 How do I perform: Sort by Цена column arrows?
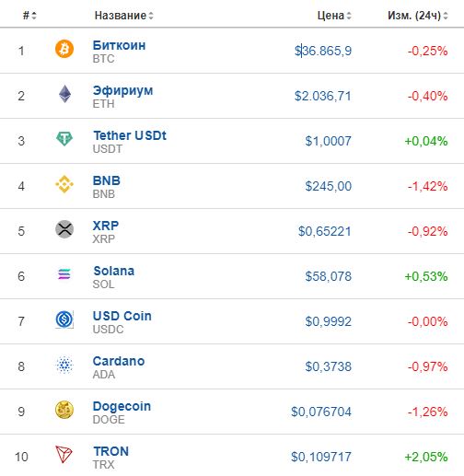click(349, 16)
